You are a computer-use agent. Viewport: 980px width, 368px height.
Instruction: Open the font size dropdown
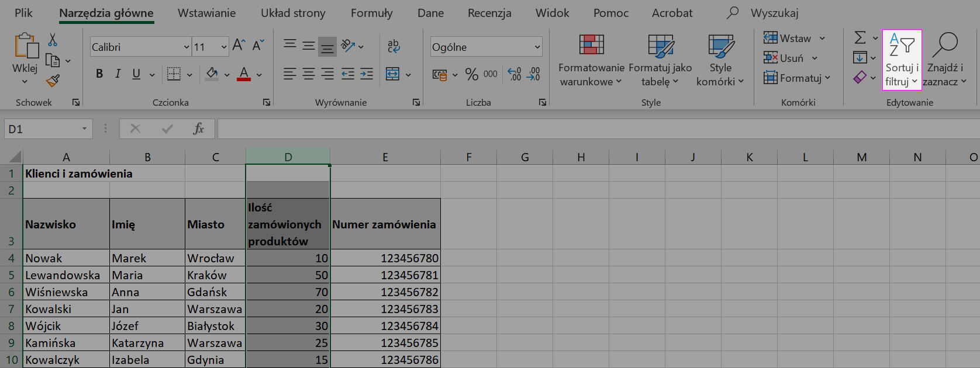coord(224,47)
